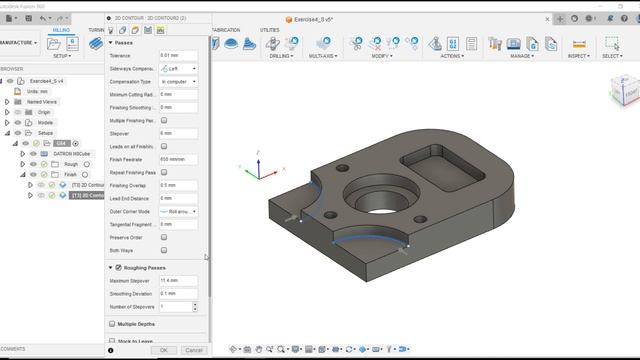640x360 pixels.
Task: Collapse the Finish folder tree node
Action: click(x=22, y=174)
